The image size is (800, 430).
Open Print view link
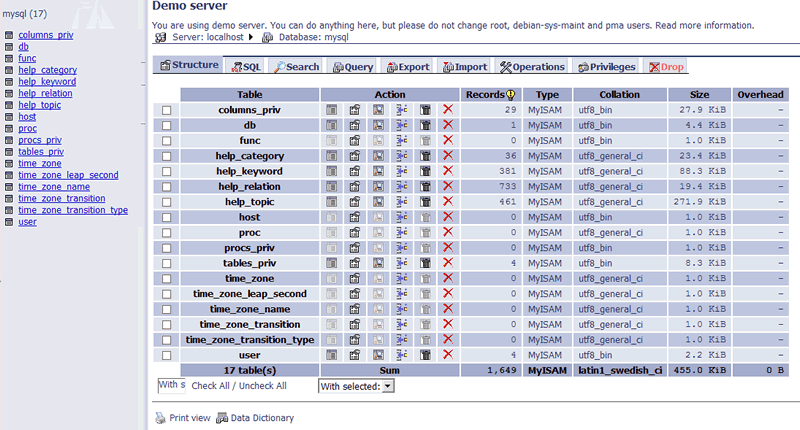tap(190, 418)
